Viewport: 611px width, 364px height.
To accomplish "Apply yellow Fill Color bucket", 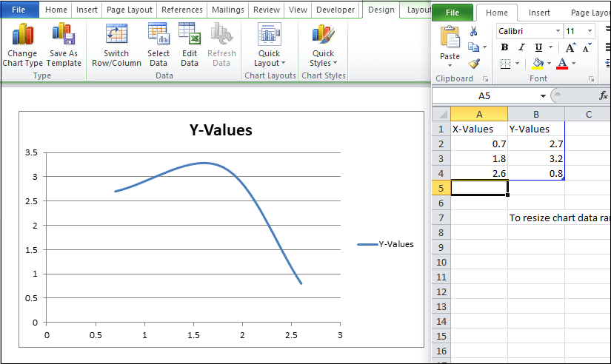I will coord(538,64).
